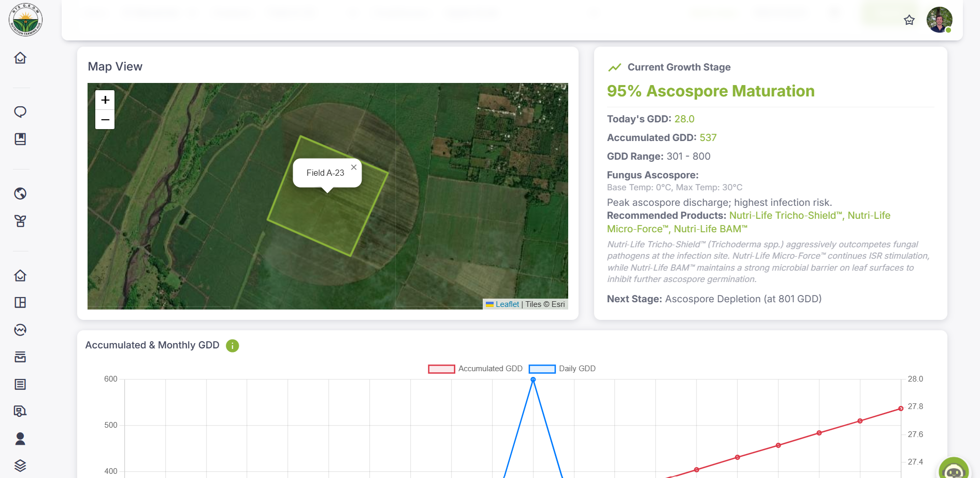The height and width of the screenshot is (478, 980).
Task: Close the Field A-23 map popup
Action: coord(354,167)
